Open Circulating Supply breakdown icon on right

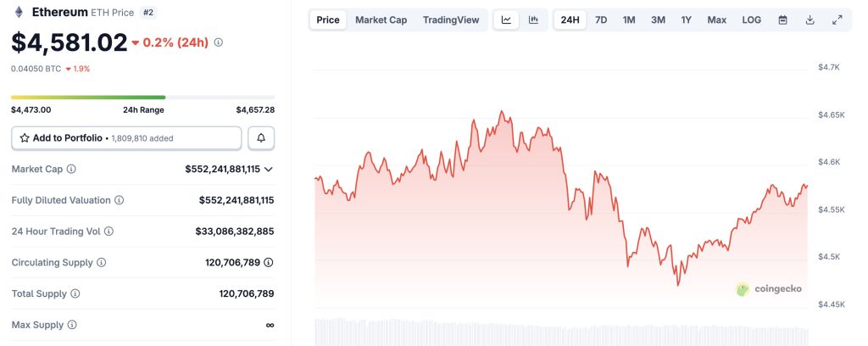point(269,262)
